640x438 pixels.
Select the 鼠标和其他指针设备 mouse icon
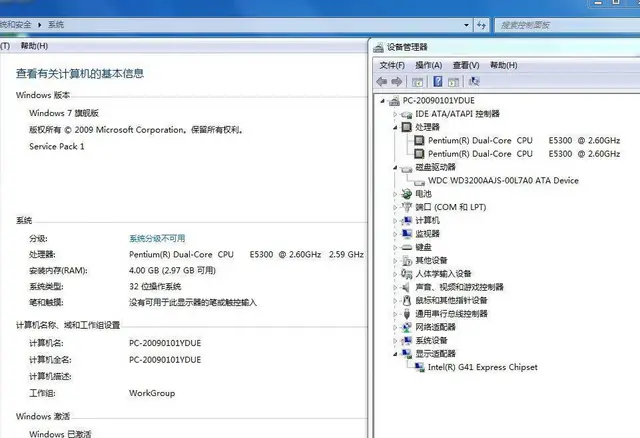pos(407,300)
